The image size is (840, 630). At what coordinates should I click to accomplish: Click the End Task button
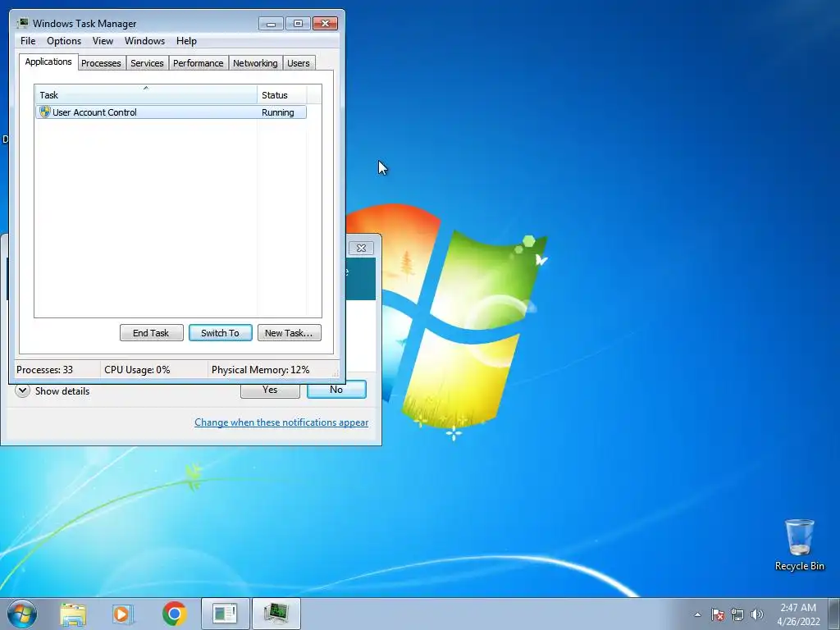pyautogui.click(x=152, y=333)
